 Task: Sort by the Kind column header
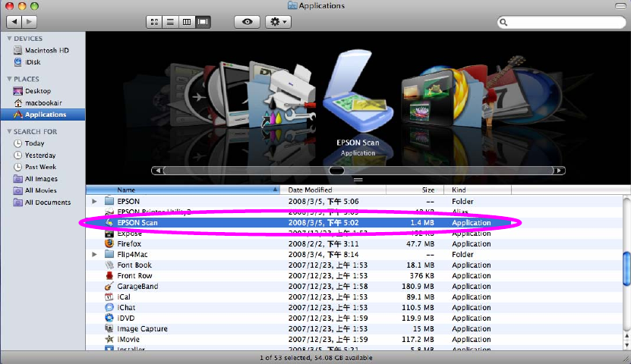point(459,190)
